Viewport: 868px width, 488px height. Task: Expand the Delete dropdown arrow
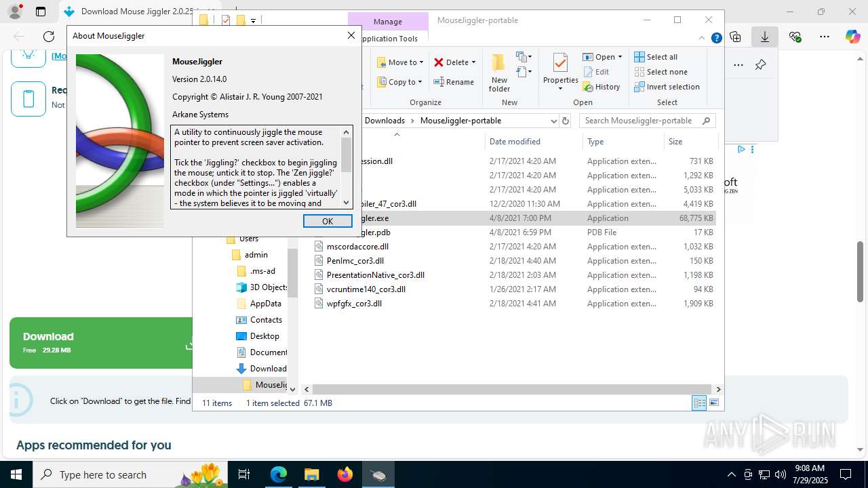tap(473, 62)
